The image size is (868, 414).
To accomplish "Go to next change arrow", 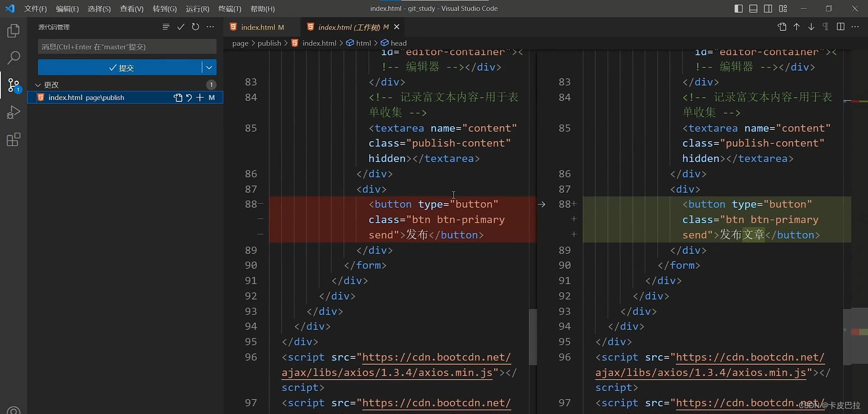I will point(811,27).
